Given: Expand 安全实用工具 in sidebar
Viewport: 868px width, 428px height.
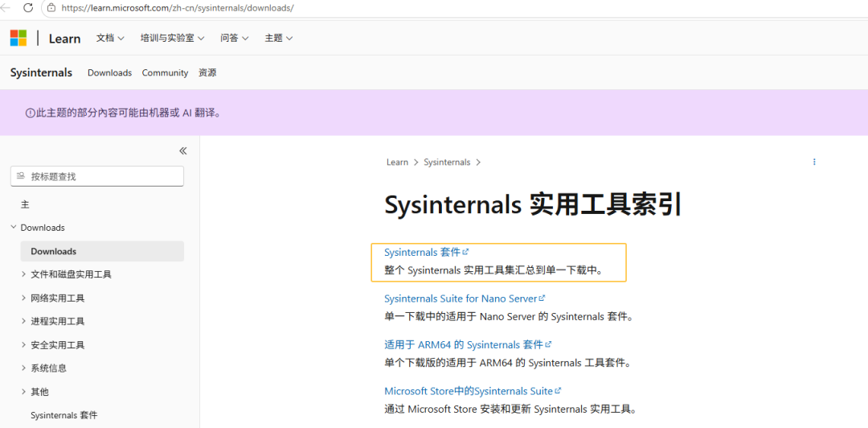Looking at the screenshot, I should point(24,345).
